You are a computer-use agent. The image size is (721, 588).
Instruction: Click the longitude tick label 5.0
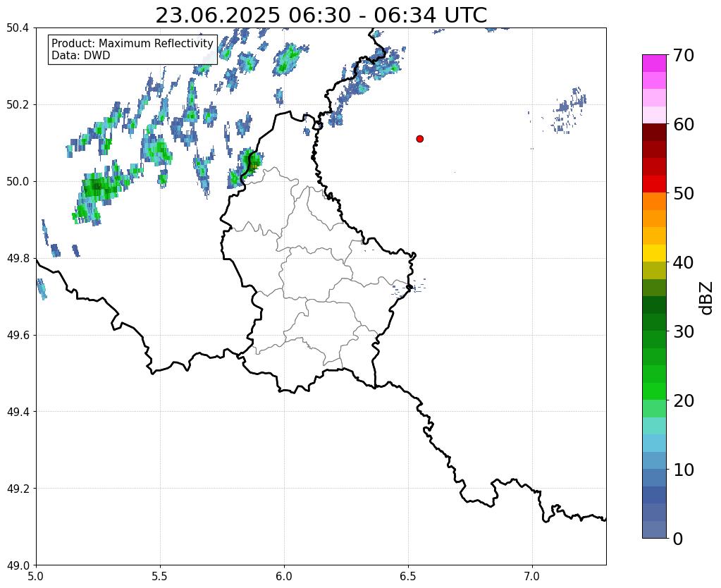click(36, 577)
